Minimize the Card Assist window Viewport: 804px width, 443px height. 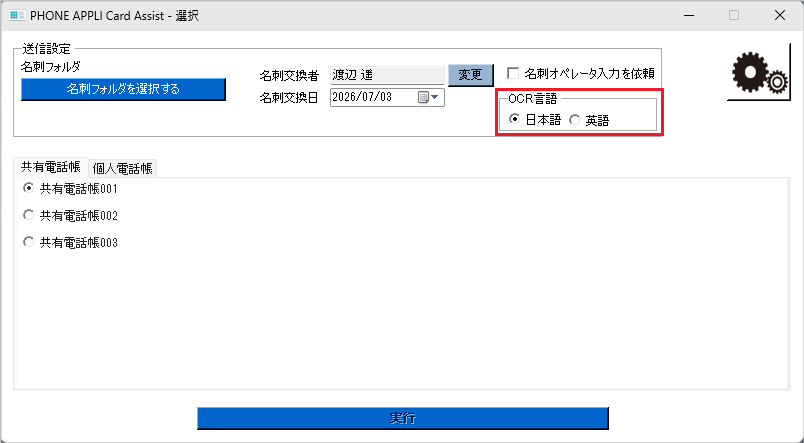[x=689, y=15]
